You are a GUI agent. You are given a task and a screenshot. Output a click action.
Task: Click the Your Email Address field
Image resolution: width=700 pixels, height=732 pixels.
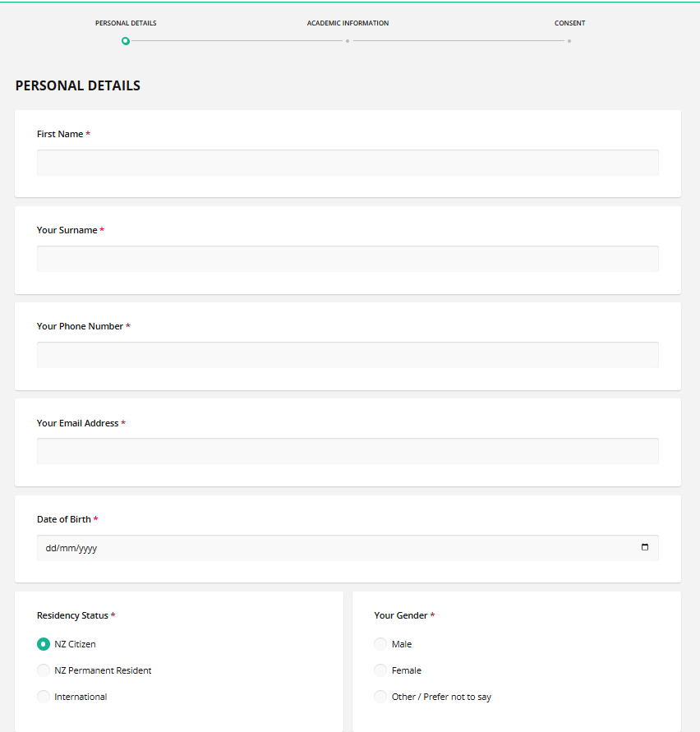click(348, 451)
